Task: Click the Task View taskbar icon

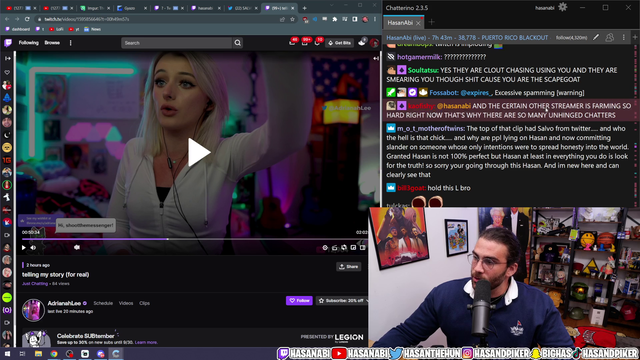Action: click(22, 354)
